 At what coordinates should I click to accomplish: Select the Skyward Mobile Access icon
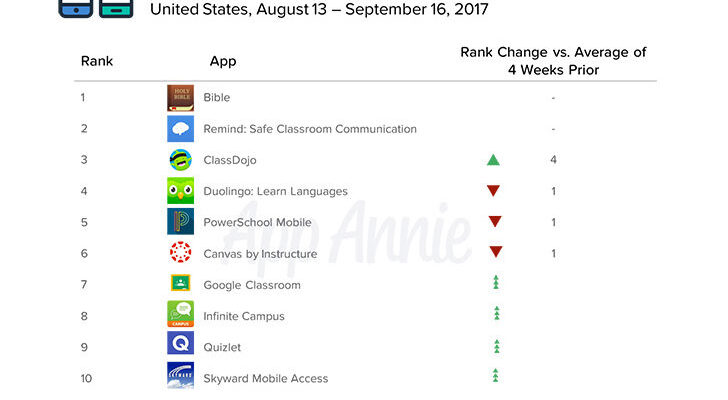pyautogui.click(x=181, y=375)
